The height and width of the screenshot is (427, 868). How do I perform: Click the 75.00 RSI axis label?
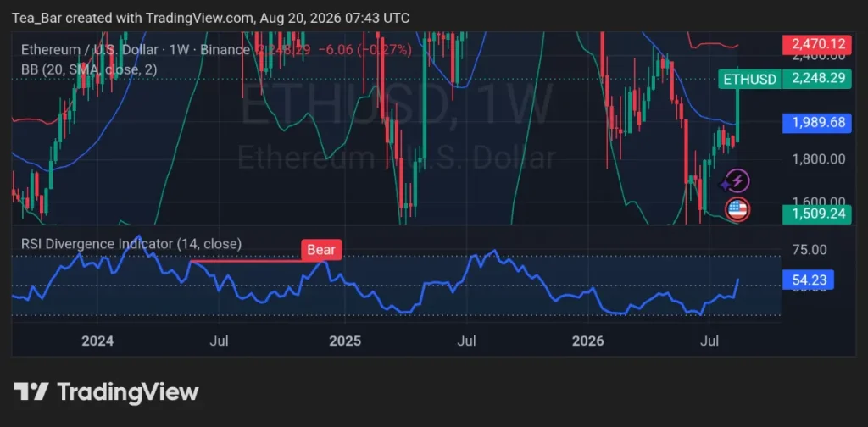click(810, 249)
